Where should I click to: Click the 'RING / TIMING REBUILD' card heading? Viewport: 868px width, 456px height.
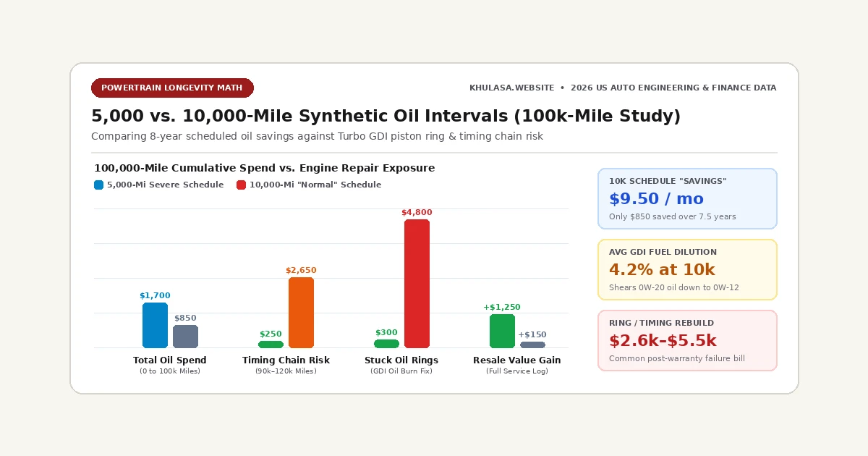coord(661,323)
